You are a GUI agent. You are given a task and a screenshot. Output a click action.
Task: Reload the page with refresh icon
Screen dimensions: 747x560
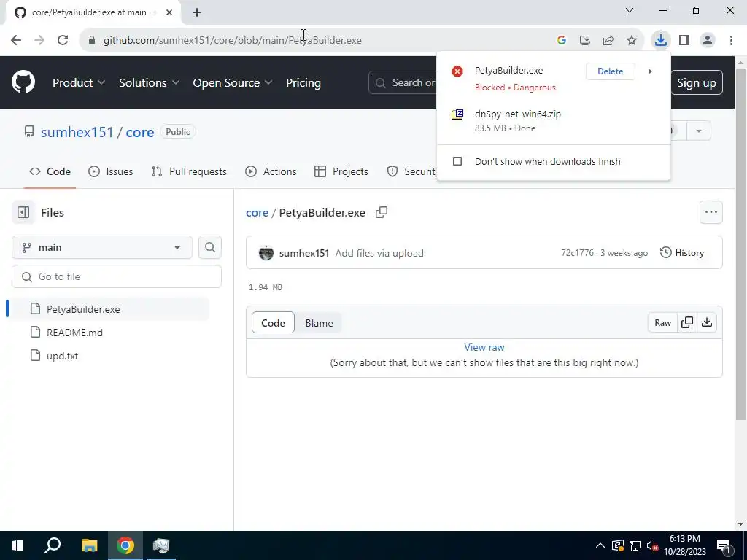[x=63, y=40]
